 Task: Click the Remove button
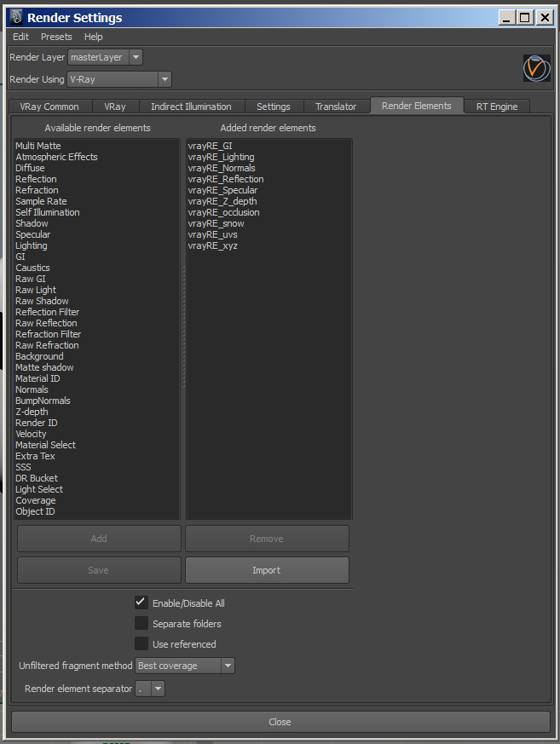[x=267, y=539]
